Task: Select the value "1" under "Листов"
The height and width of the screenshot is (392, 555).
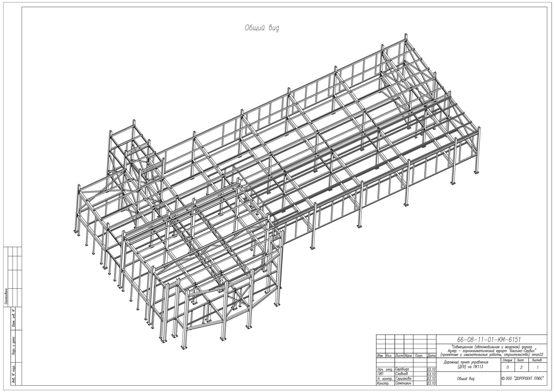Action: tap(537, 367)
